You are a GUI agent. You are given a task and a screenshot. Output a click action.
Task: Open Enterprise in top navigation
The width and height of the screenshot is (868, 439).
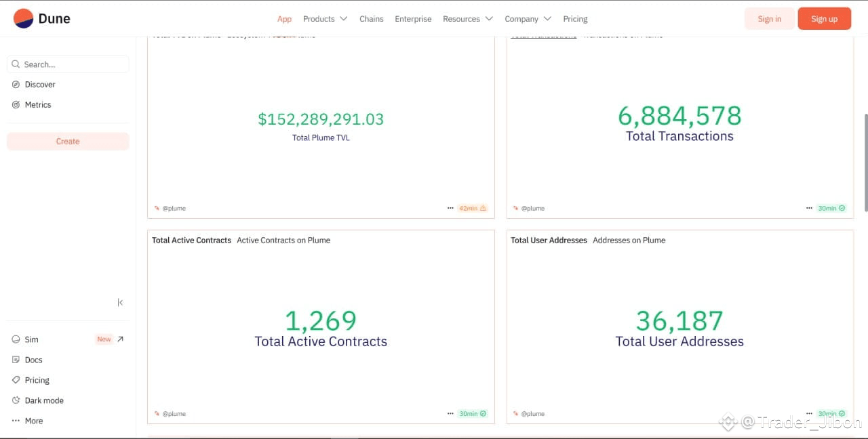pyautogui.click(x=413, y=19)
